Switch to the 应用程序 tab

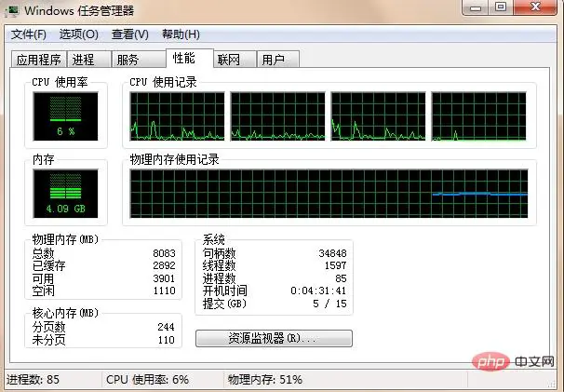[x=39, y=60]
